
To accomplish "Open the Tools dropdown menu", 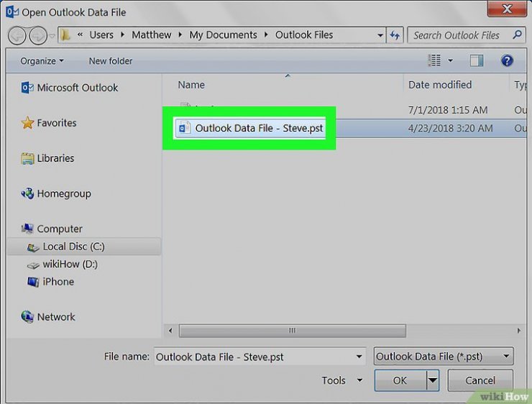I will pos(342,380).
